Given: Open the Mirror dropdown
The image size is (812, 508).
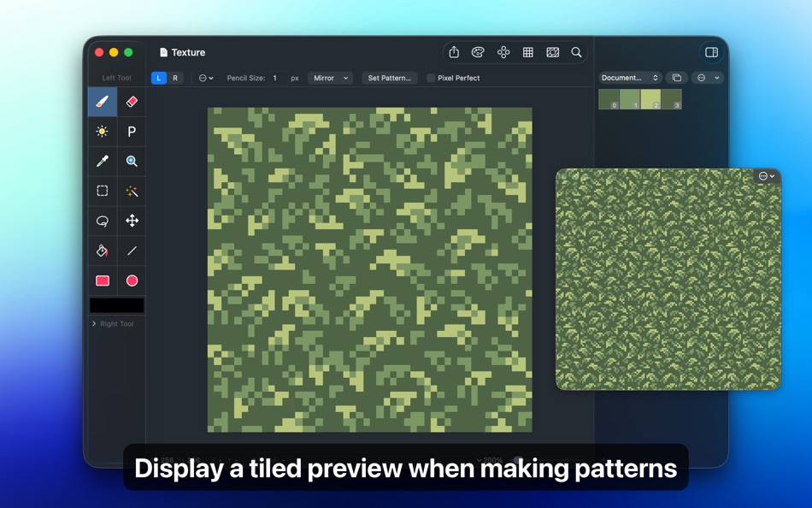Looking at the screenshot, I should coord(330,78).
